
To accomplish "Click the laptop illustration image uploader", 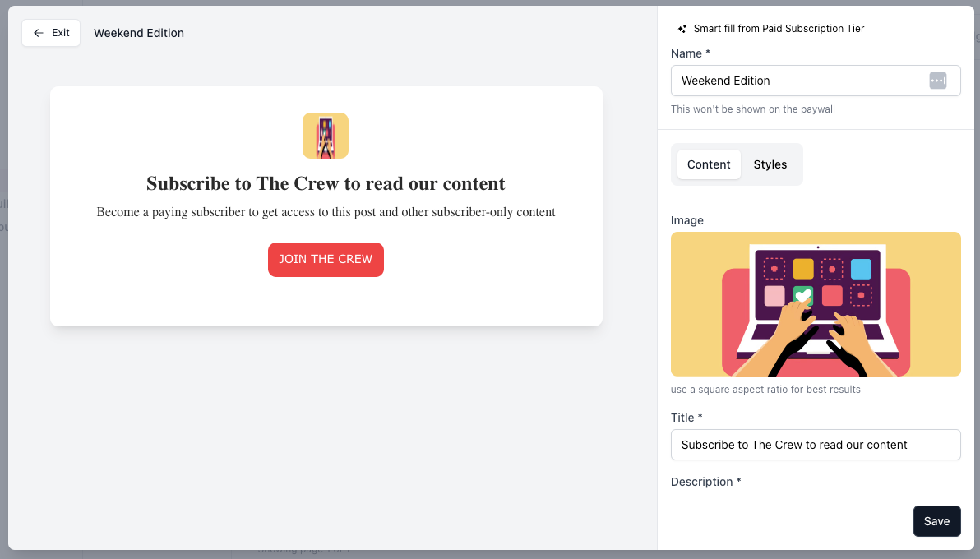I will pos(815,304).
